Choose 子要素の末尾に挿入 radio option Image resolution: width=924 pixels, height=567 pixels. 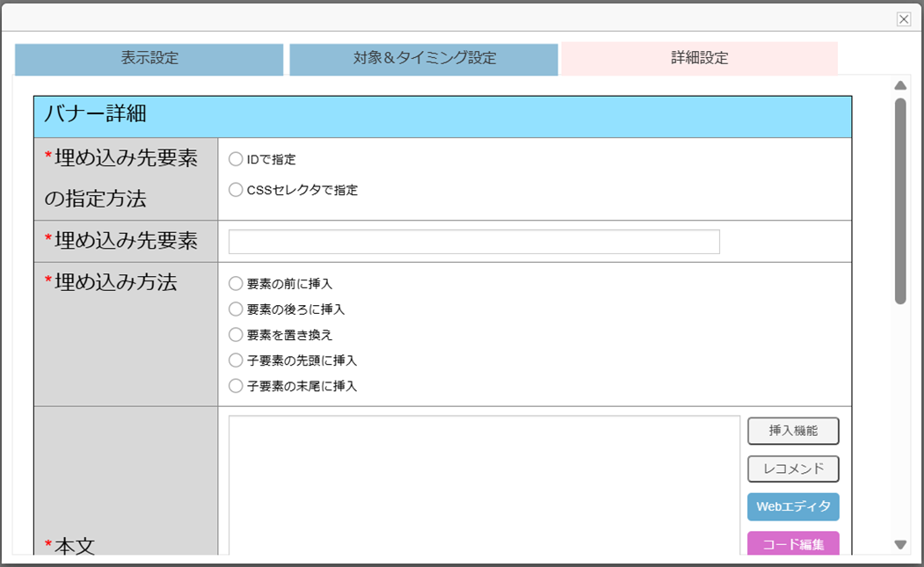pyautogui.click(x=236, y=386)
